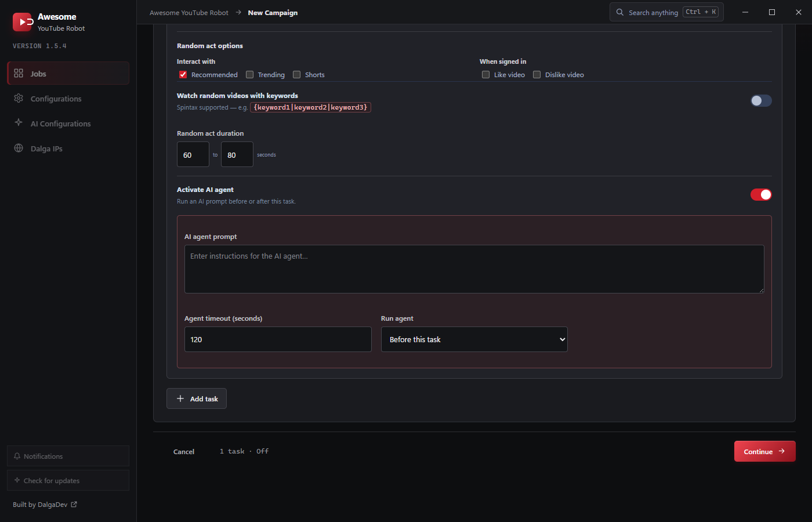Focus the Search anything box
The image size is (812, 522).
666,12
